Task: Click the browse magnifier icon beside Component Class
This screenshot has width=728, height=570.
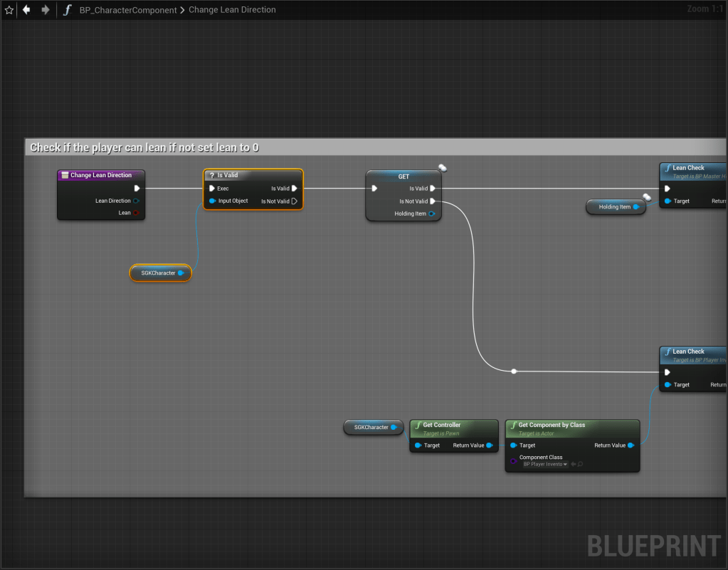Action: 581,464
